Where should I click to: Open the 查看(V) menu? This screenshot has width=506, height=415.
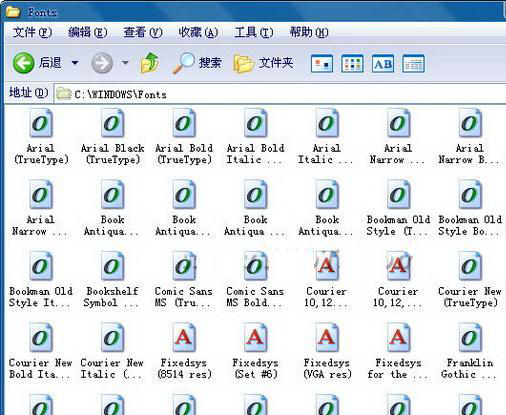click(143, 32)
